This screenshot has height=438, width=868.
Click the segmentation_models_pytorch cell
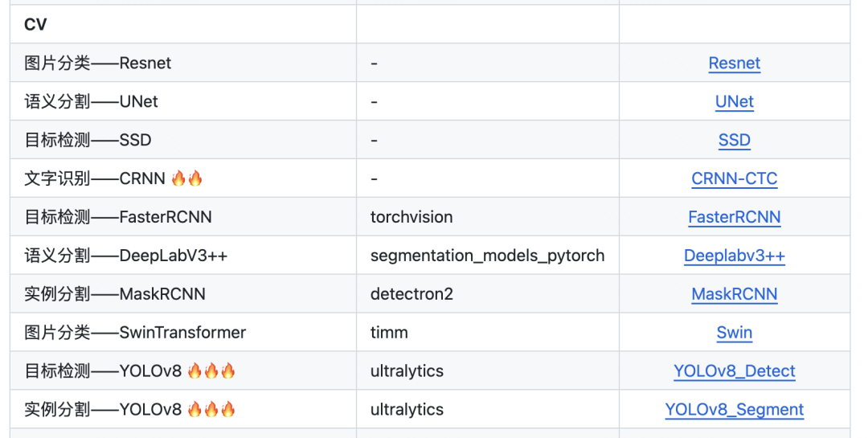coord(487,256)
